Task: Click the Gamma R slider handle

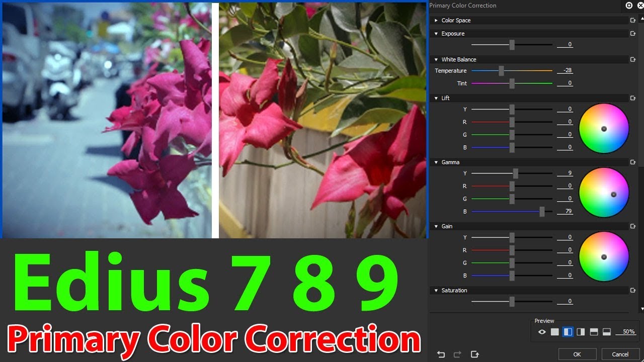Action: click(512, 186)
